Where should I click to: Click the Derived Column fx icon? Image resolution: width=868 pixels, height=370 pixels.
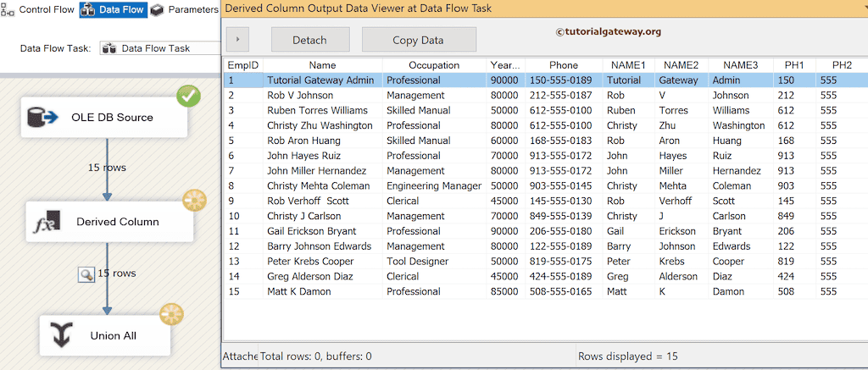[x=47, y=222]
